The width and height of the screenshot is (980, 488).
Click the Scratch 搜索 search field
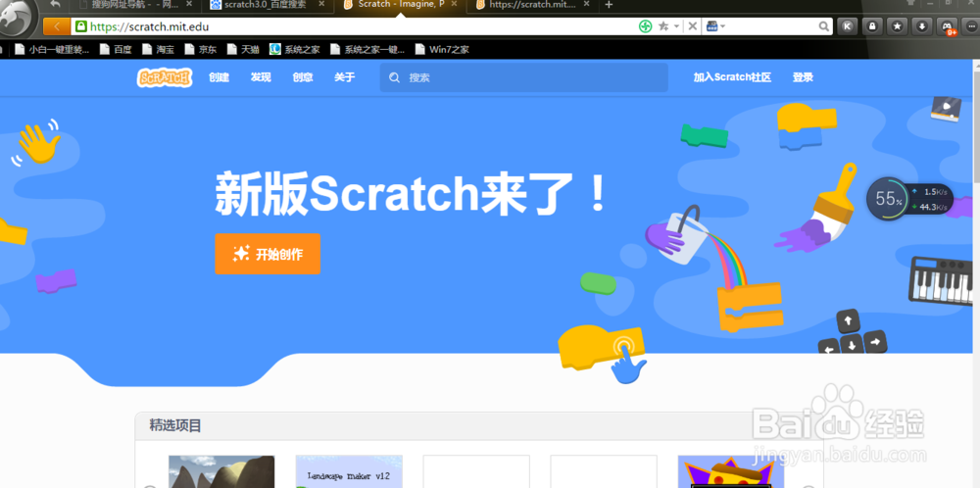(523, 77)
